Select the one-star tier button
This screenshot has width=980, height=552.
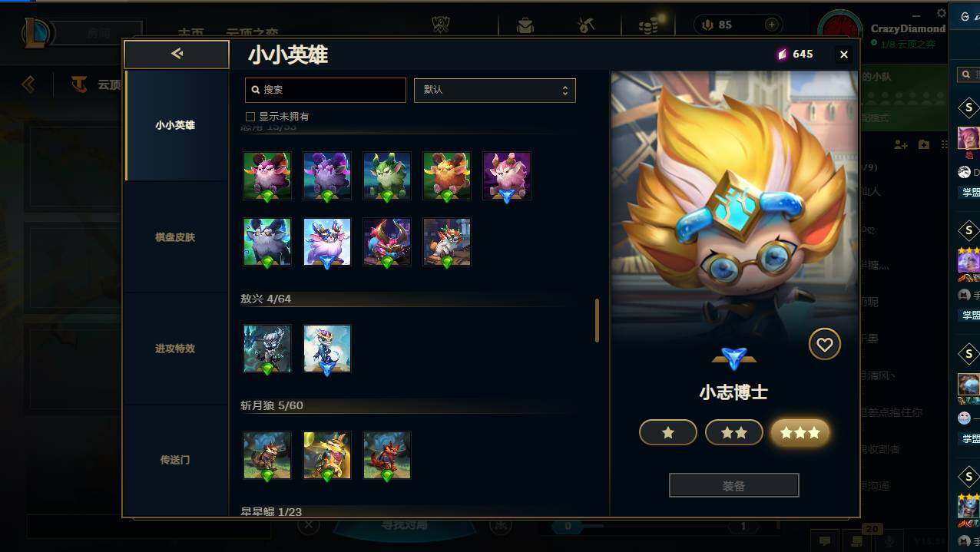(668, 432)
